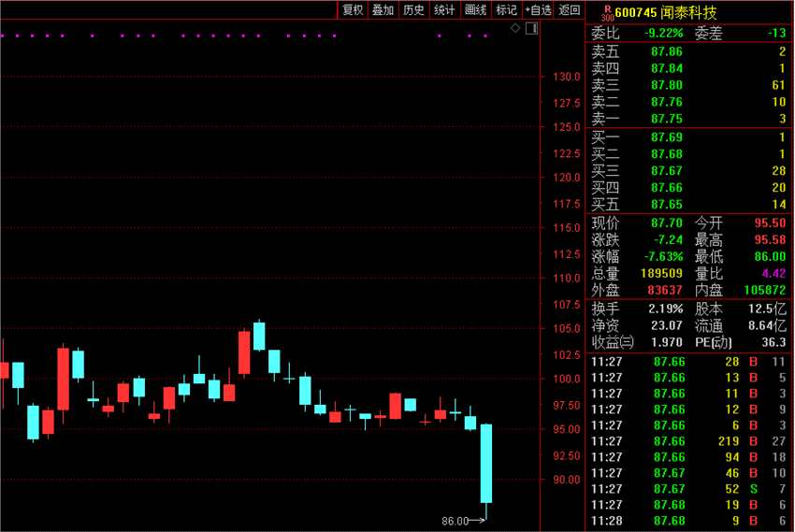Viewport: 795px width, 532px height.
Task: Open the 历史 history button
Action: point(413,9)
